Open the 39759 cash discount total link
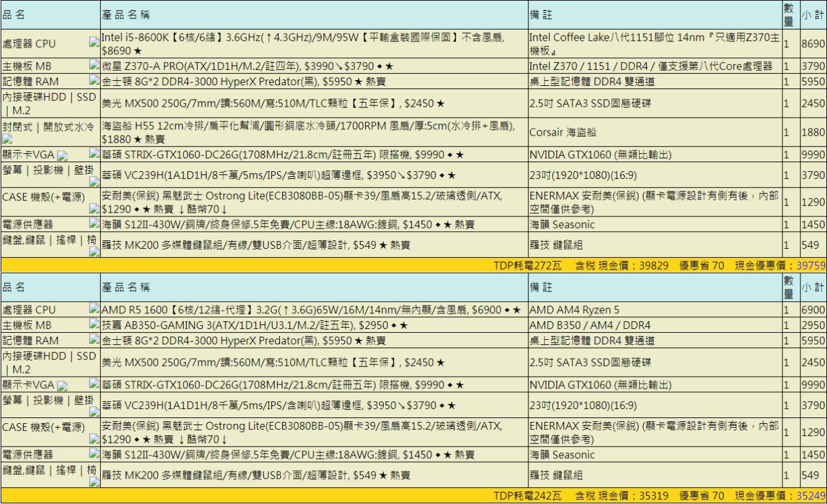Screen dimensions: 827x504 tap(811, 265)
